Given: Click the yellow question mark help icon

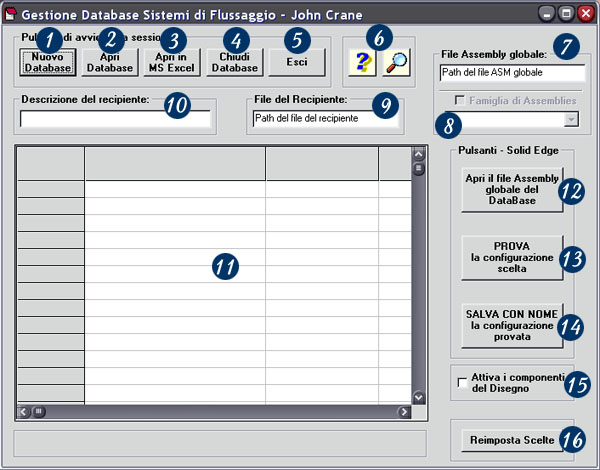Looking at the screenshot, I should click(x=360, y=62).
